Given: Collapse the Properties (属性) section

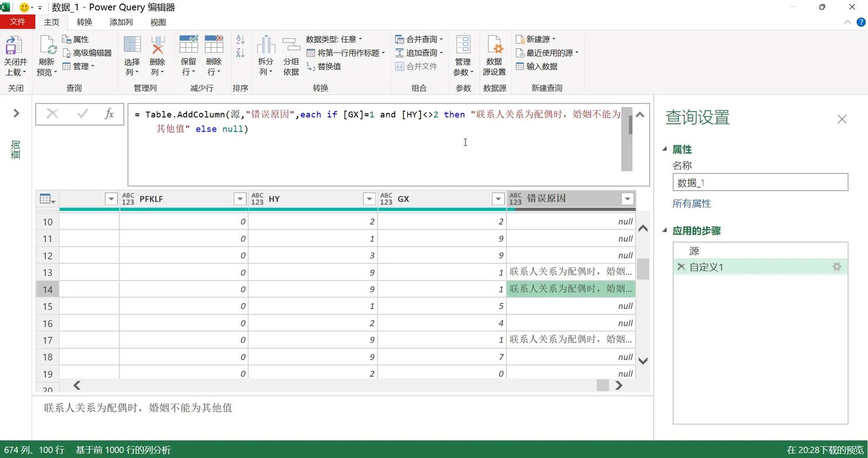Looking at the screenshot, I should (665, 149).
